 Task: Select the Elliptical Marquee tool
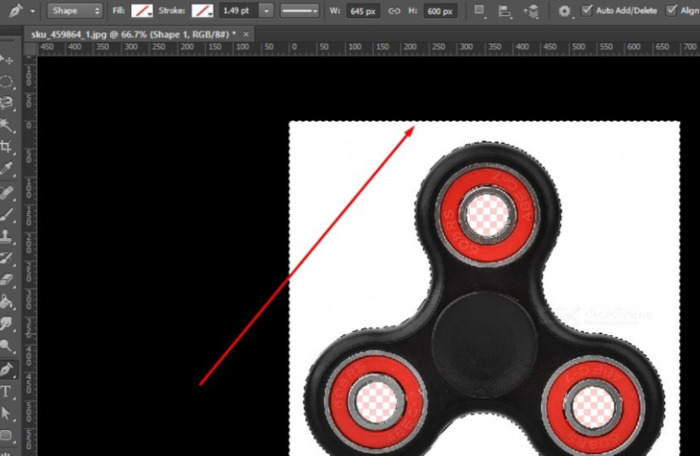tap(7, 81)
